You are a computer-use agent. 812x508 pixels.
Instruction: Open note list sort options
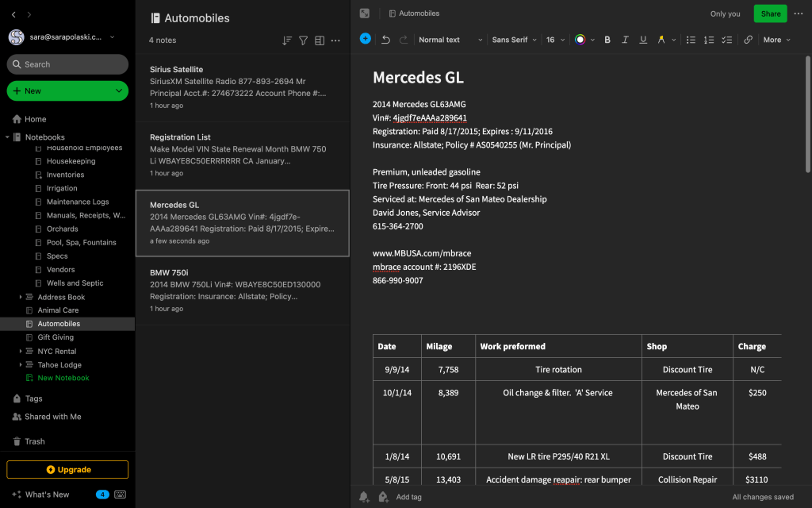287,40
